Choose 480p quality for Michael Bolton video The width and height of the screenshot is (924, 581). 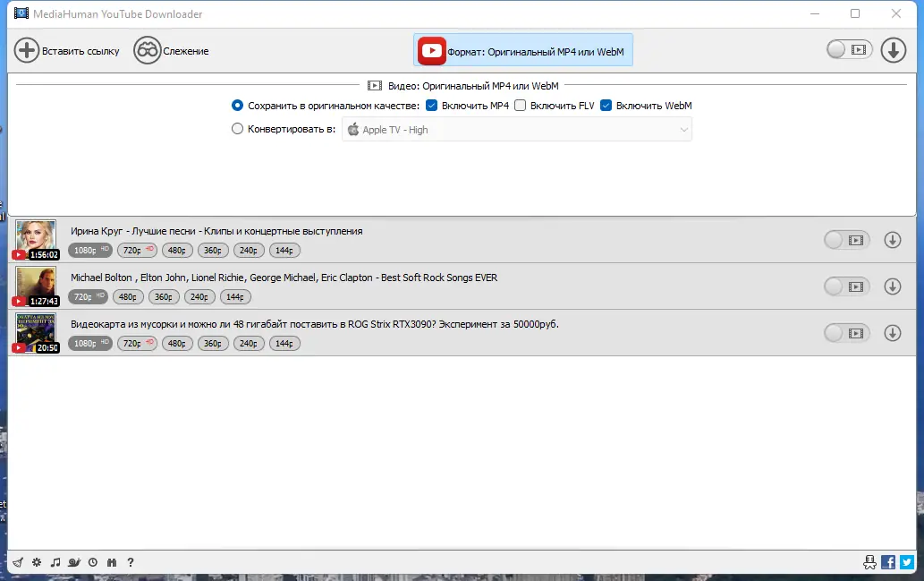(x=128, y=296)
